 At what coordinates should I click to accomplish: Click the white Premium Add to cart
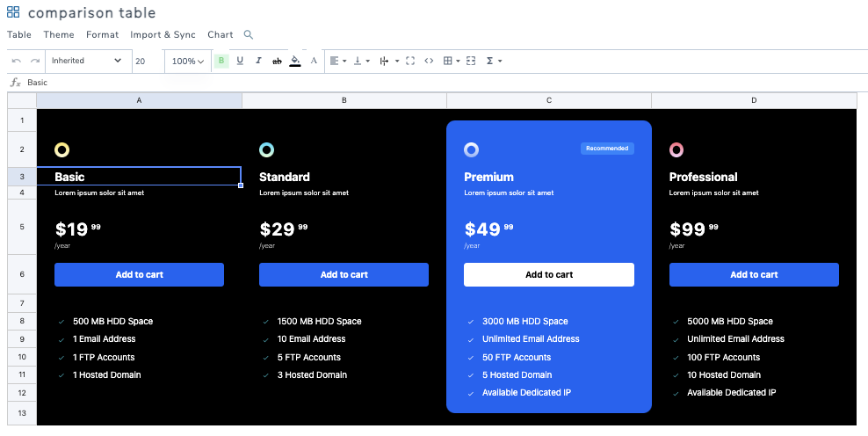click(549, 274)
